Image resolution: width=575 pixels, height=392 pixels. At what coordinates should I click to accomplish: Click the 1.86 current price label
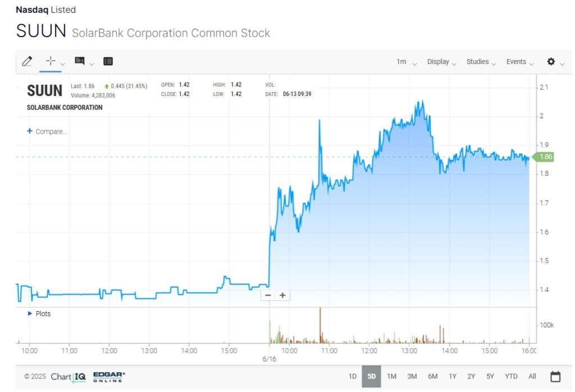[545, 157]
